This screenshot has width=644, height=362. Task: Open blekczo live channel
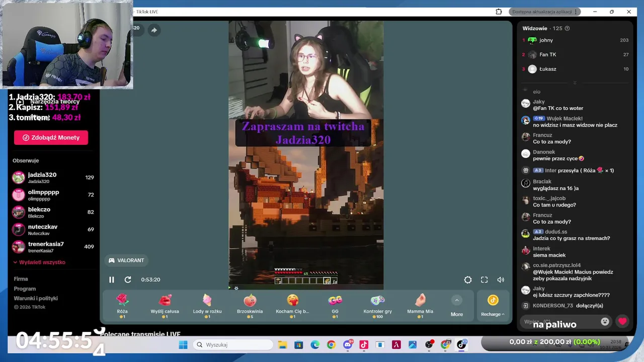[53, 212]
